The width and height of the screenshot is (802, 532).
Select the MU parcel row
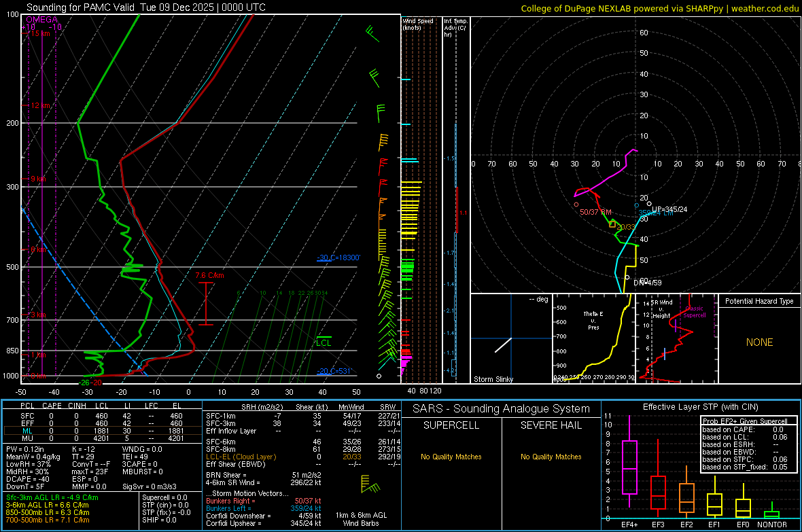pos(102,438)
